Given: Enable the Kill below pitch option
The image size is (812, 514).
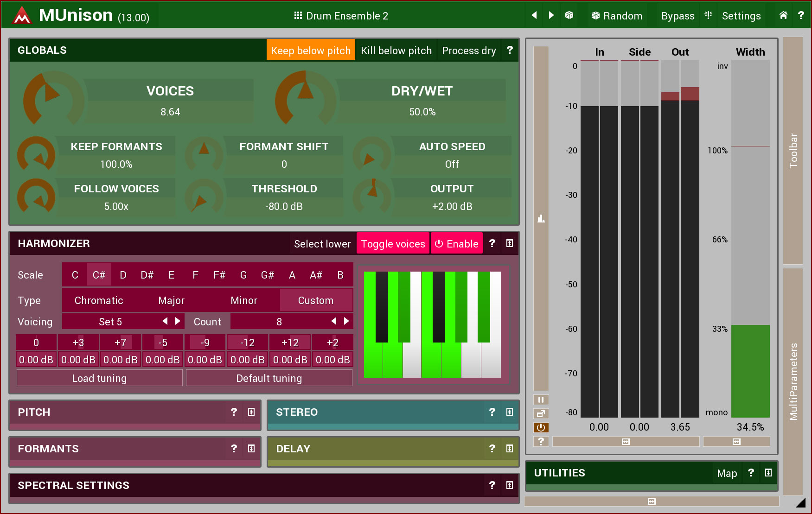Looking at the screenshot, I should click(396, 50).
